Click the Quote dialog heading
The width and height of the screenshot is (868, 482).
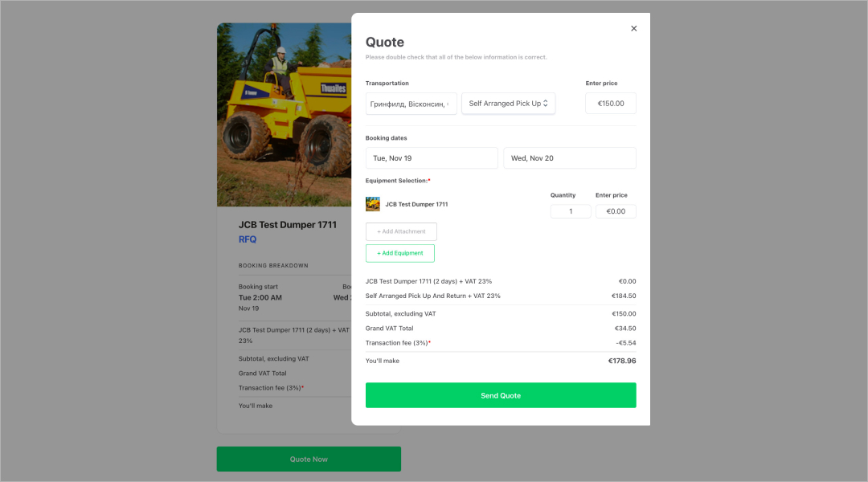click(x=385, y=43)
